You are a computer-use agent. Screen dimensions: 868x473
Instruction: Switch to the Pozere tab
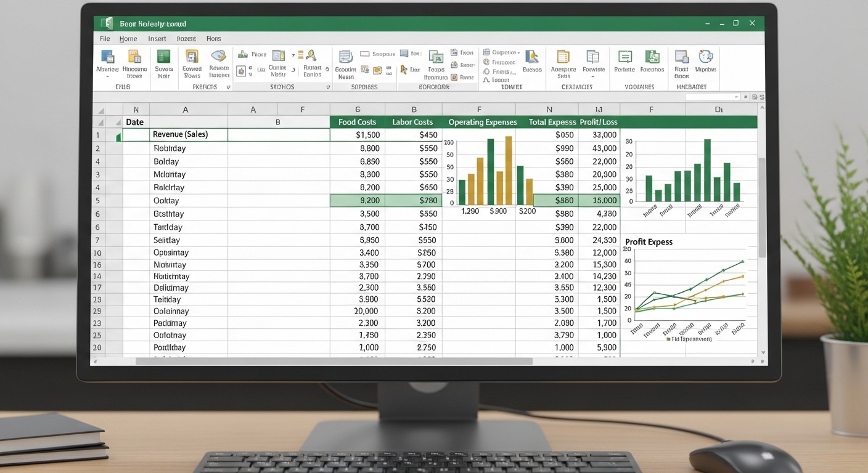coord(186,39)
